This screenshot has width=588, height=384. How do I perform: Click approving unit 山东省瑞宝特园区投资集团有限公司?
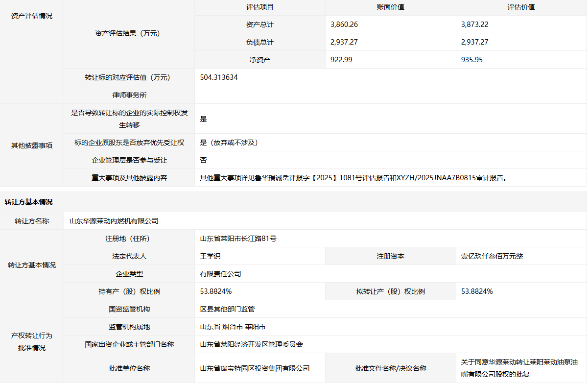[x=255, y=368]
